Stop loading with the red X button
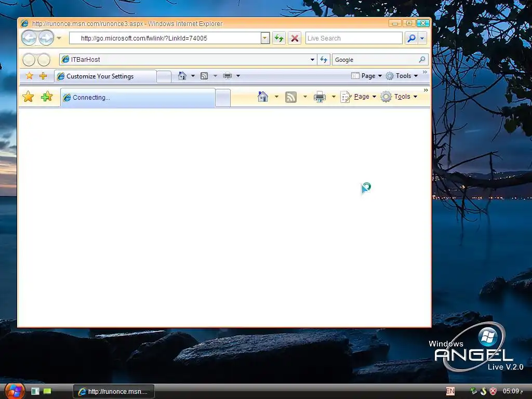This screenshot has width=532, height=399. coord(295,38)
